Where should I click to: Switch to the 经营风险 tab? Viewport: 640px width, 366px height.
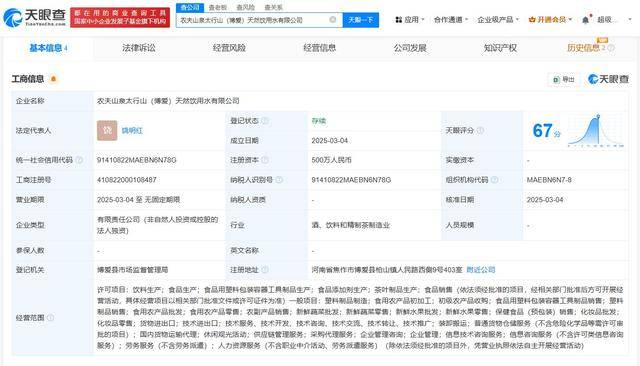pyautogui.click(x=229, y=48)
